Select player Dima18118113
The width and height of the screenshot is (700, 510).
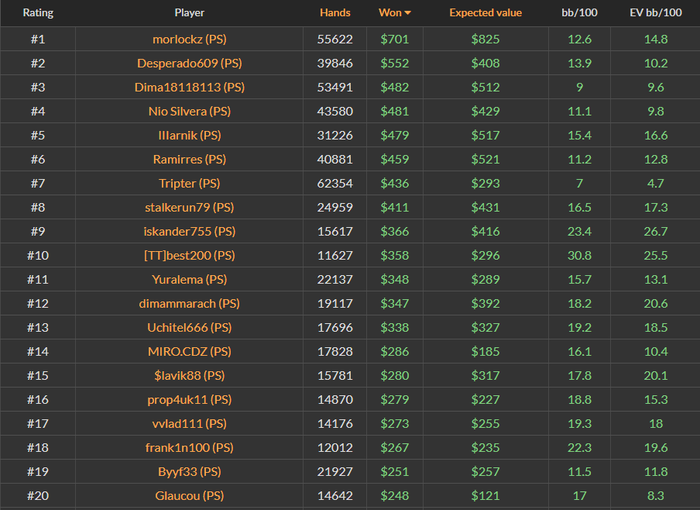(x=189, y=87)
